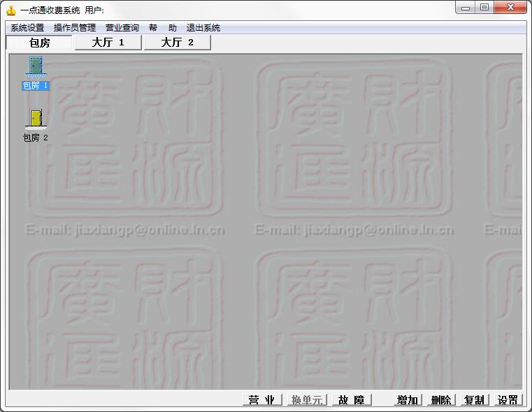Click the 故障 button

(352, 400)
